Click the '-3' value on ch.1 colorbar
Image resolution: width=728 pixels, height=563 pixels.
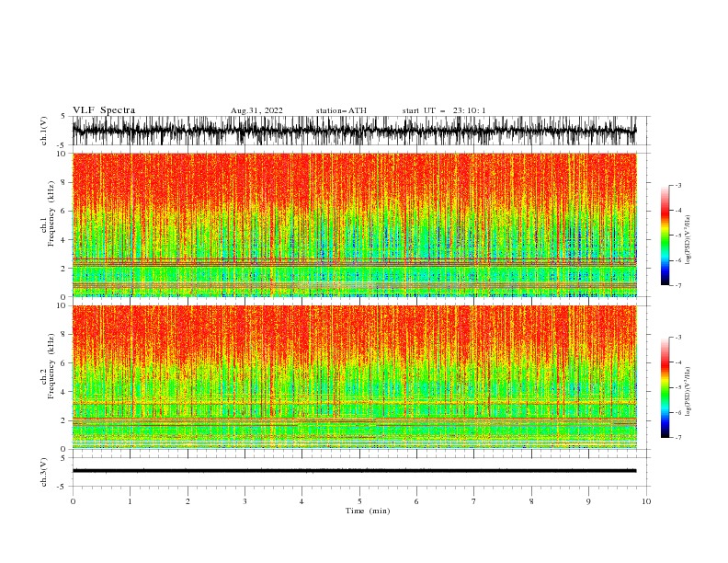pyautogui.click(x=677, y=185)
